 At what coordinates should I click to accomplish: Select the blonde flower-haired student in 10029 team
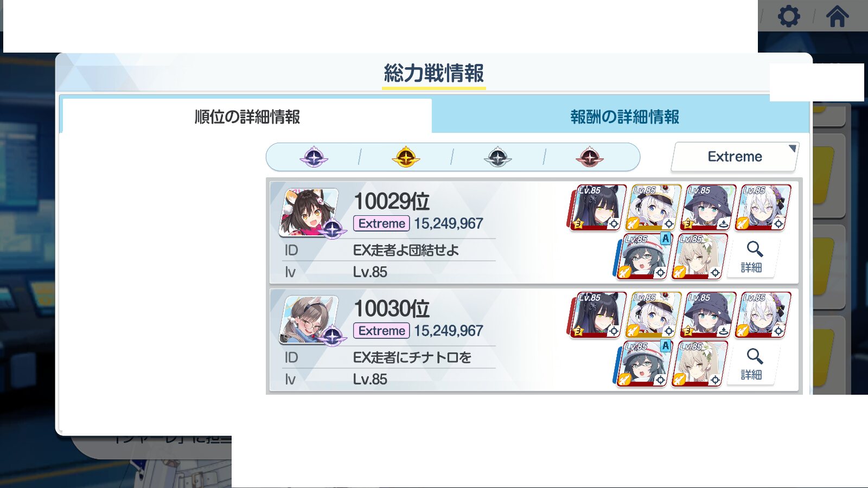click(699, 256)
